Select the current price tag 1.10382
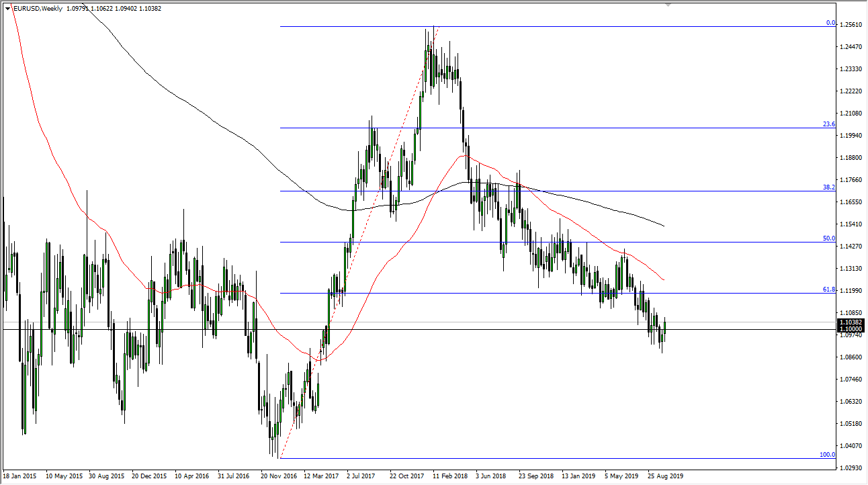Viewport: 868px width, 485px height. point(851,322)
